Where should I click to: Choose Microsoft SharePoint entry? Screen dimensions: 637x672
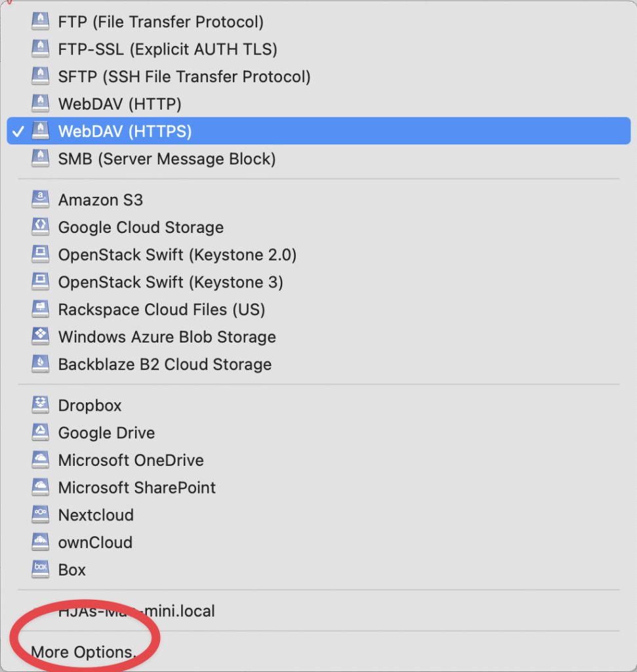pyautogui.click(x=319, y=488)
